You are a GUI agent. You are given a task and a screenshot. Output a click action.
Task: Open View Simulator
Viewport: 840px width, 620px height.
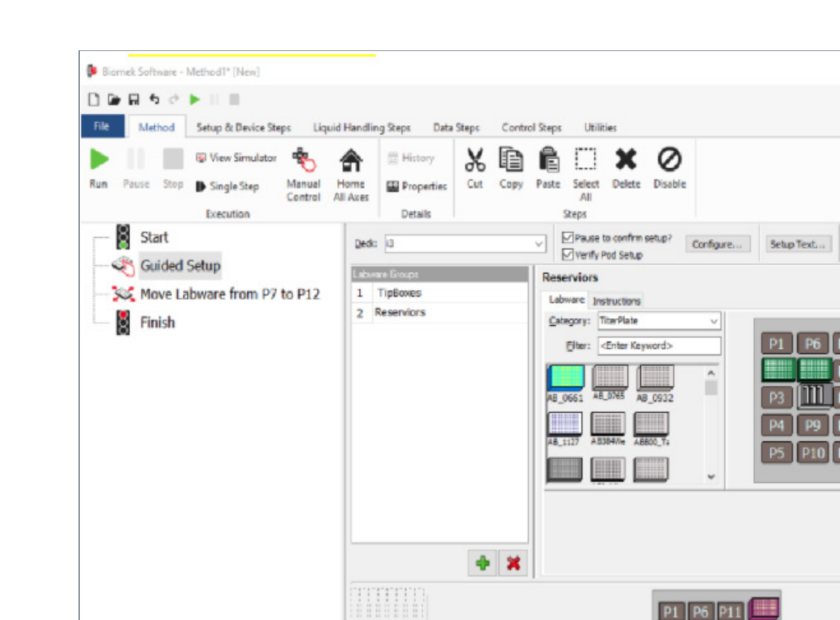236,158
